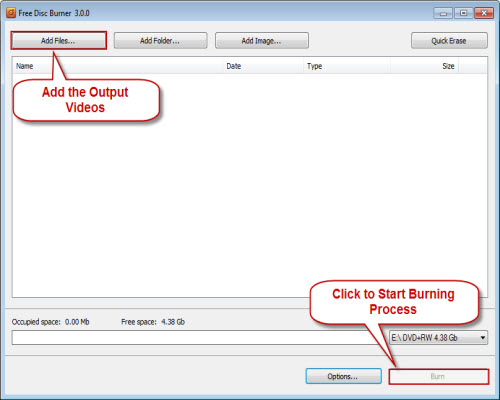Start burning with the Burn button
Screen dimensions: 500x400
(439, 376)
